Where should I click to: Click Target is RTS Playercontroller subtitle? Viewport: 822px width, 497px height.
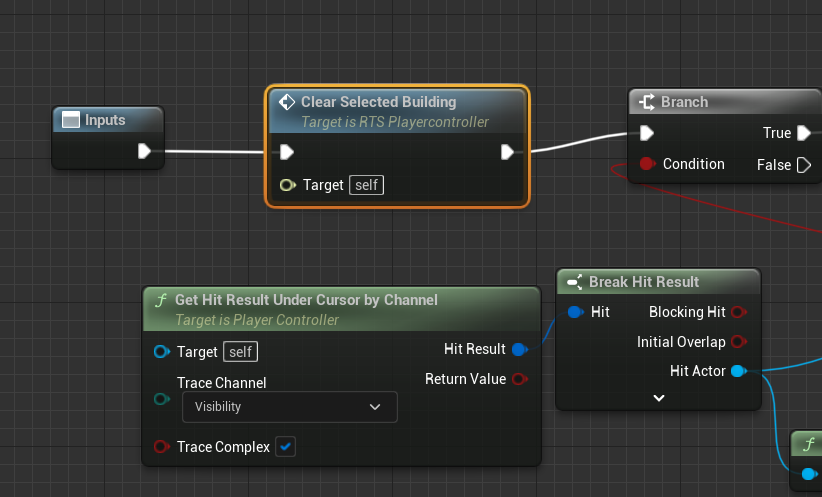tap(395, 122)
